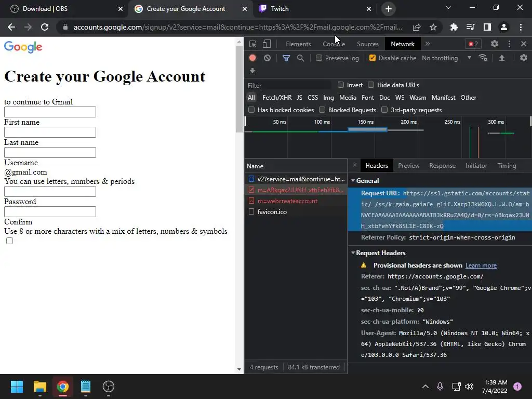Screen dimensions: 532x399
Task: Filter requests by Img type
Action: [328, 98]
